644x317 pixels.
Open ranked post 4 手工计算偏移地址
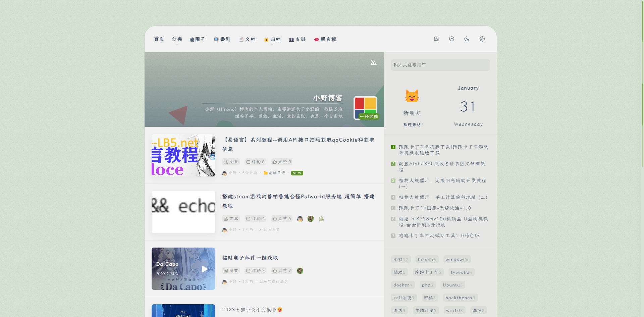point(443,197)
